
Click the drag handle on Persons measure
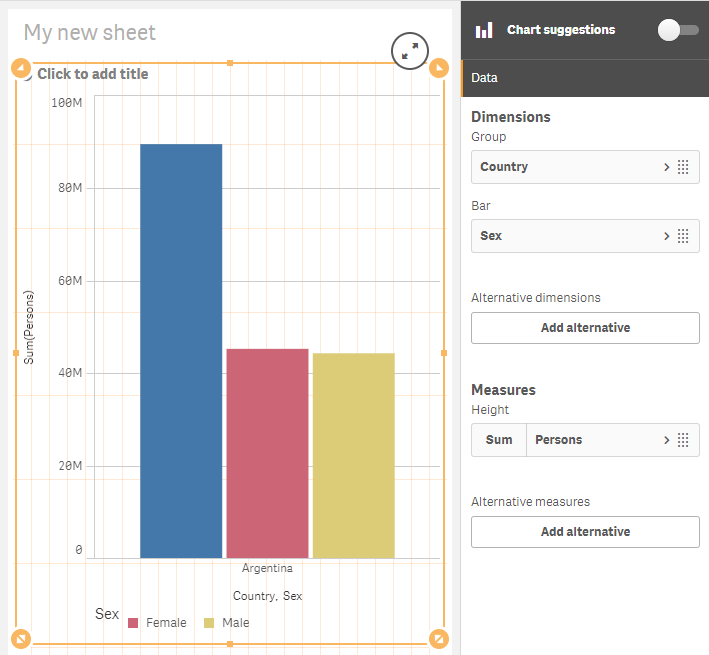click(x=684, y=440)
